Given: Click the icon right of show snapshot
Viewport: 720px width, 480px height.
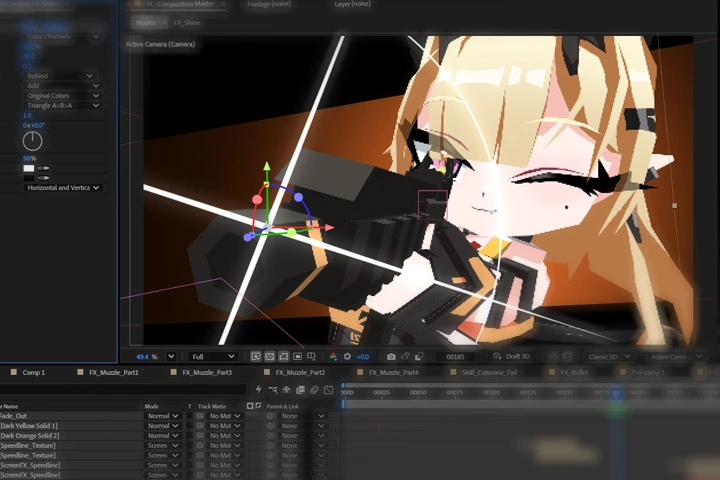Looking at the screenshot, I should click(x=419, y=356).
